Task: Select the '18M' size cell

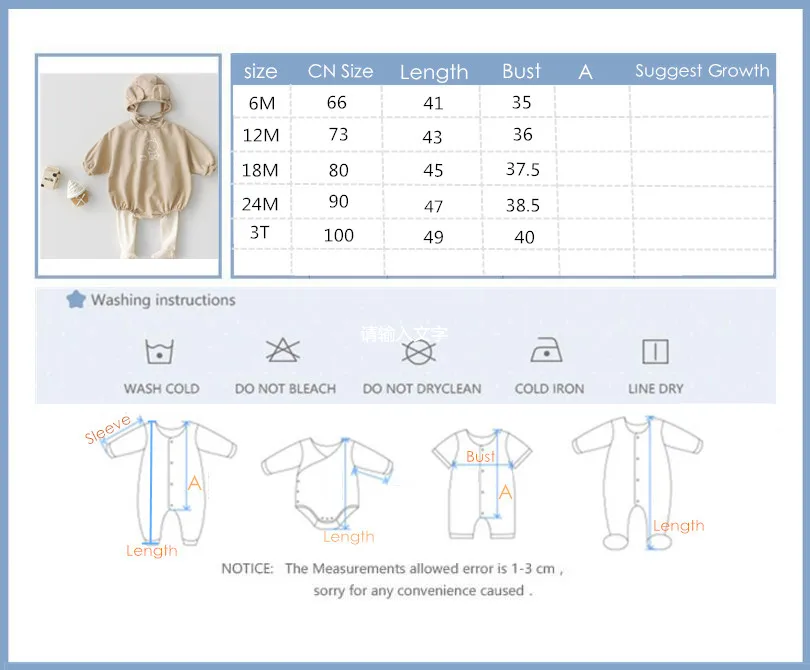Action: [260, 170]
